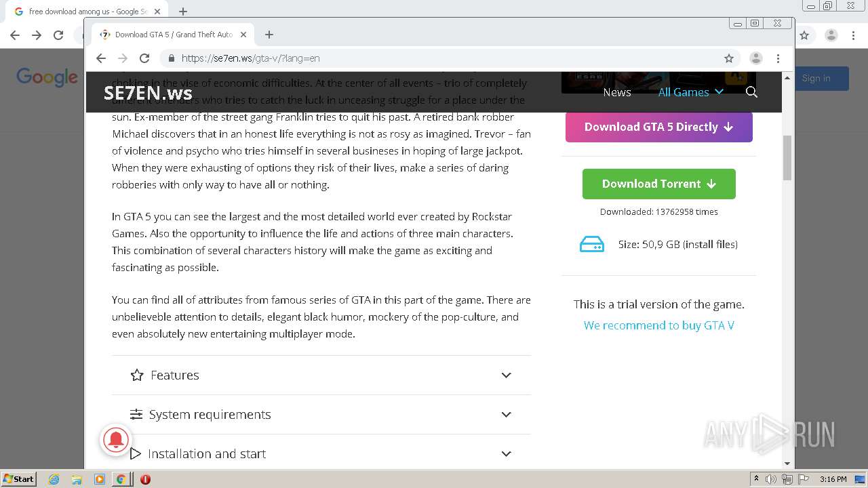Screen dimensions: 868x488
Task: Click the volume icon in the system tray
Action: 771,479
